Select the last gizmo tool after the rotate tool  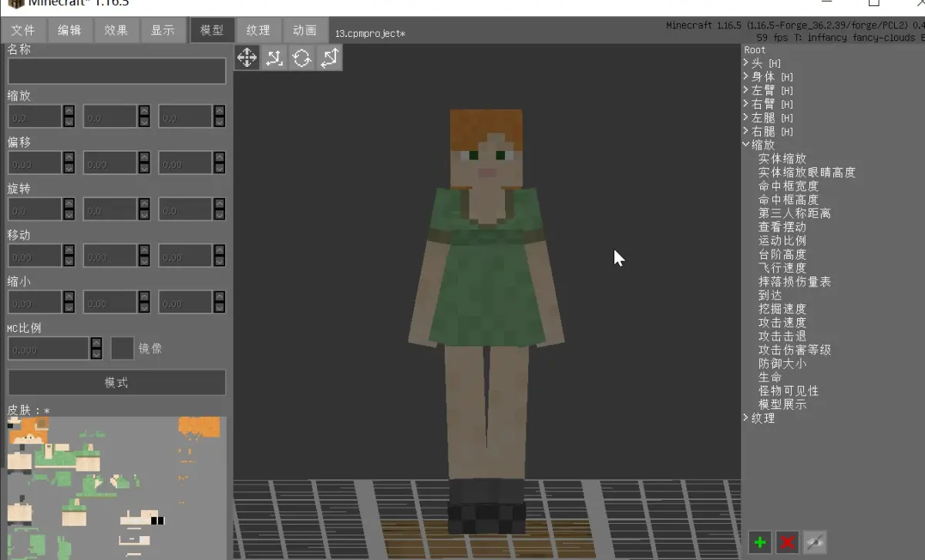click(330, 58)
